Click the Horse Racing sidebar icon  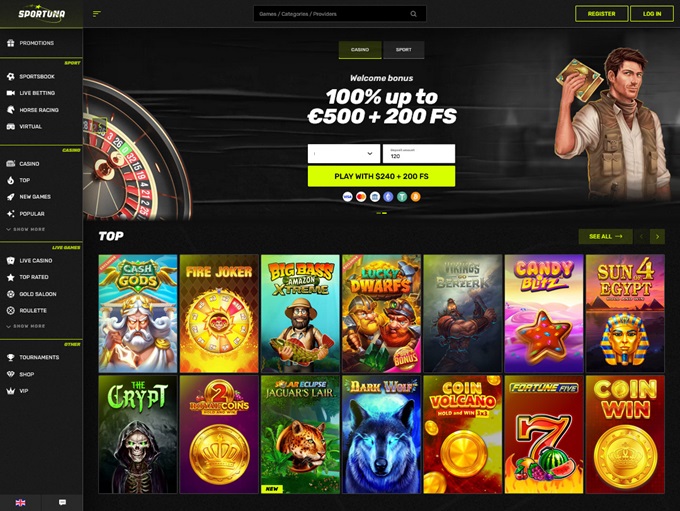(x=11, y=110)
